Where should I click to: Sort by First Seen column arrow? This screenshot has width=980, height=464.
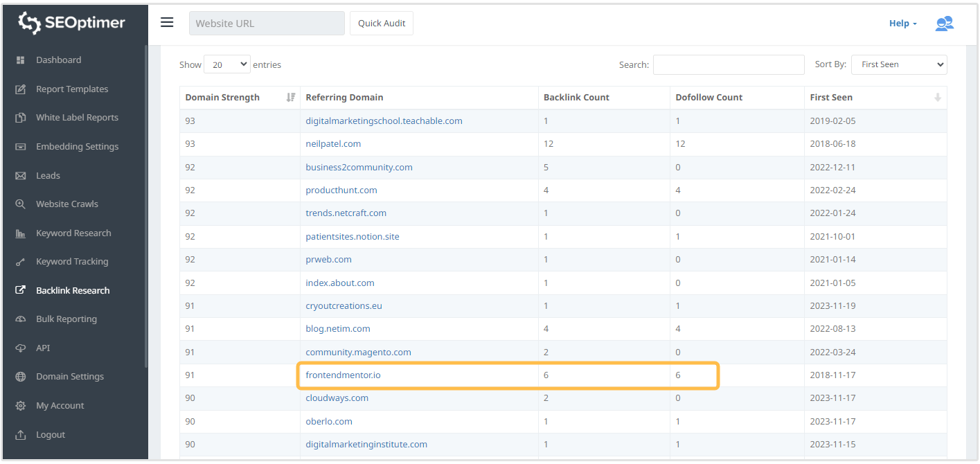pos(937,98)
